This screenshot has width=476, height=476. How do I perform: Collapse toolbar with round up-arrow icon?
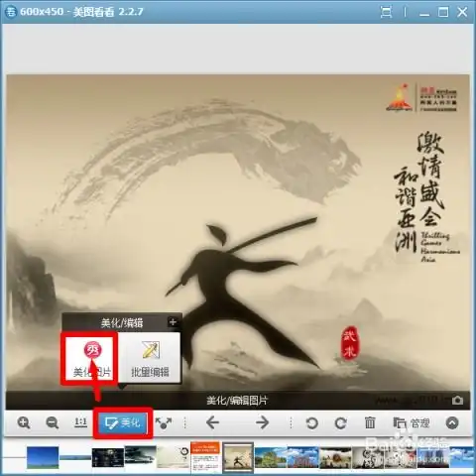click(452, 422)
